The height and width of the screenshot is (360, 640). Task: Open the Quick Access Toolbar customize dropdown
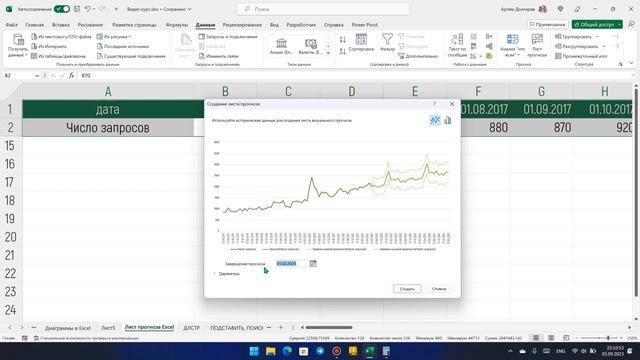click(x=116, y=9)
